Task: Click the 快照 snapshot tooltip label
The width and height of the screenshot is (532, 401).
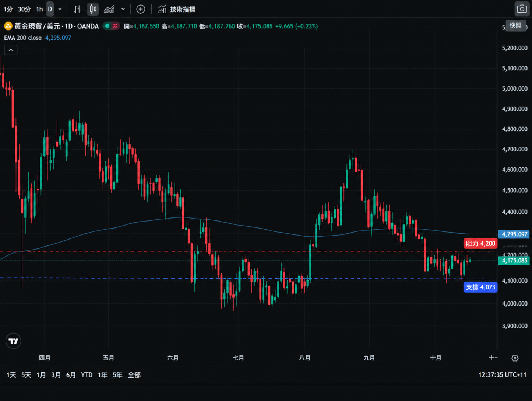Action: click(515, 25)
